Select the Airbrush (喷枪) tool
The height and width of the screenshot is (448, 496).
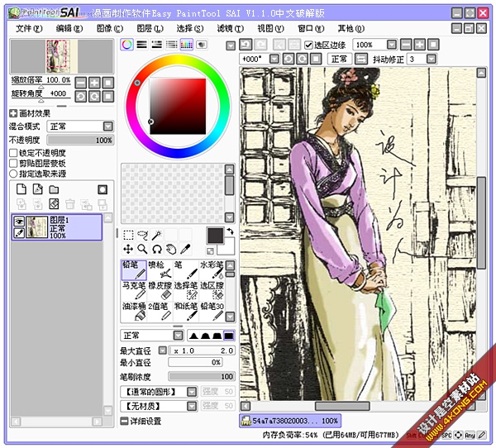[160, 270]
